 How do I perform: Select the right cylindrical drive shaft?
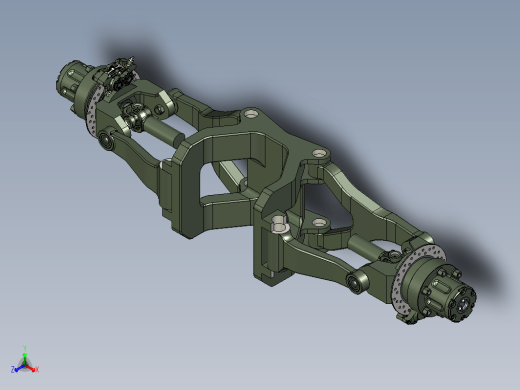365,247
